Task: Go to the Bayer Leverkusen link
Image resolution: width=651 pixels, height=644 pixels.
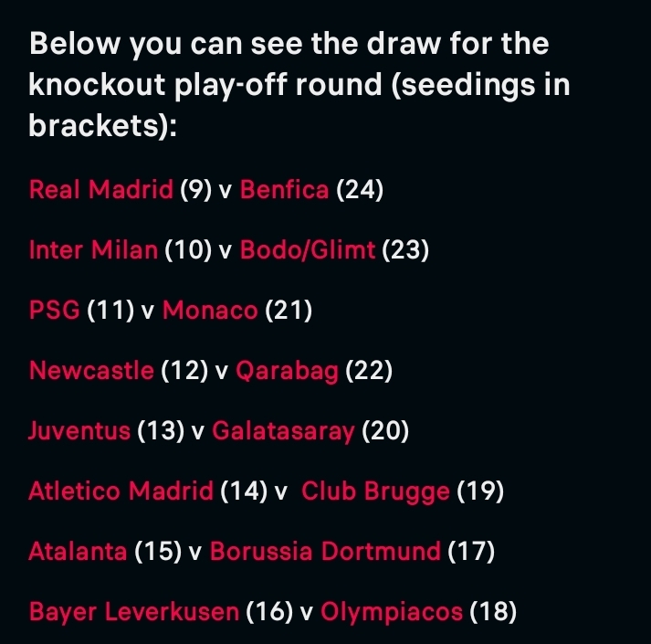Action: point(133,612)
